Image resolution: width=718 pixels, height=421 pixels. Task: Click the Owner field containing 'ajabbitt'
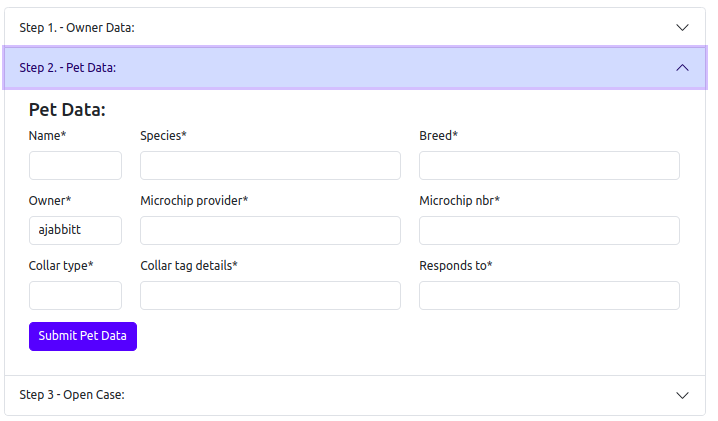(75, 231)
